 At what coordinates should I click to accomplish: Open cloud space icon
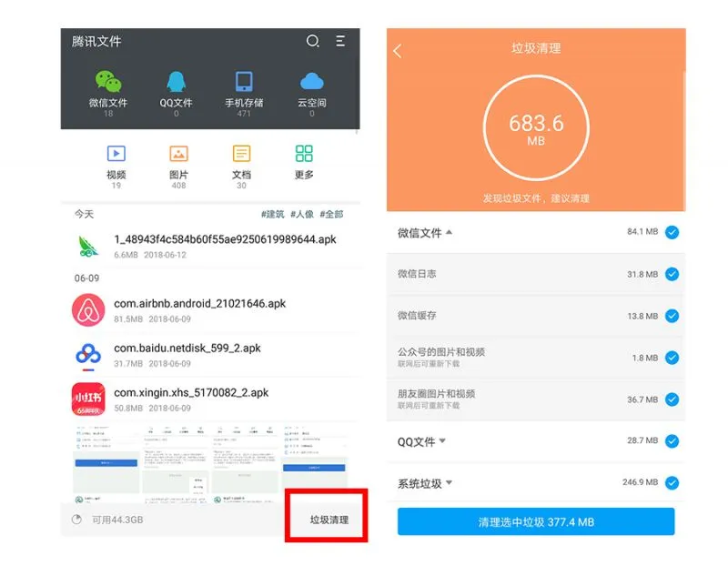312,81
